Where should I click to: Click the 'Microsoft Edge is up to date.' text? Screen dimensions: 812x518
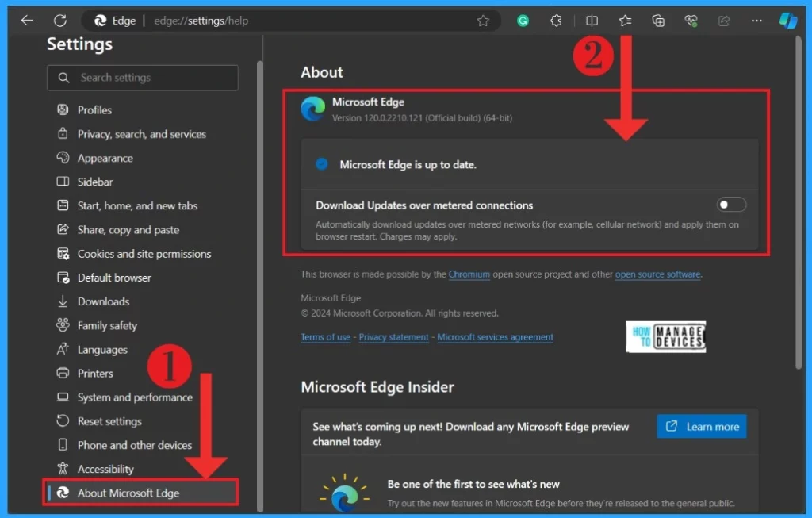408,165
